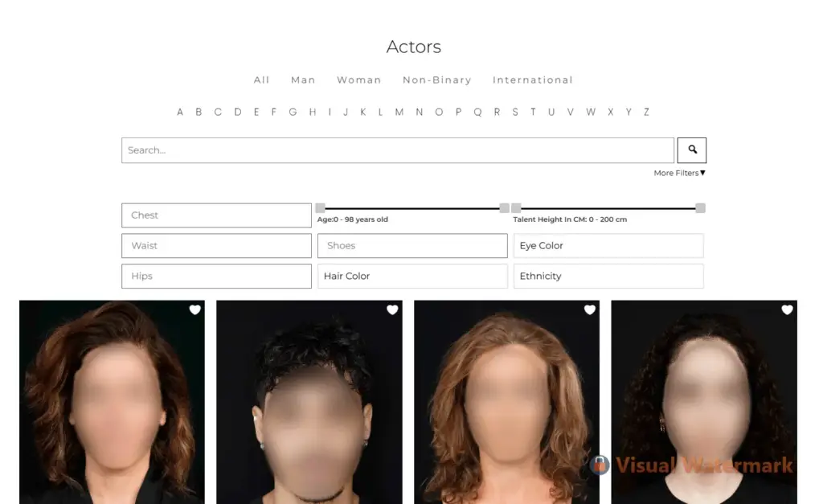Open the Eye Color dropdown
This screenshot has height=504, width=823.
608,246
